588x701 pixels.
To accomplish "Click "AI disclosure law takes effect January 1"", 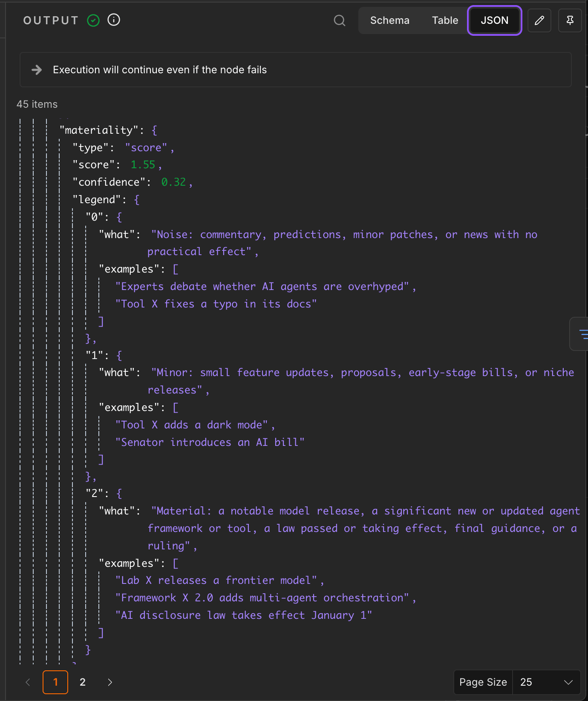I will tap(244, 615).
